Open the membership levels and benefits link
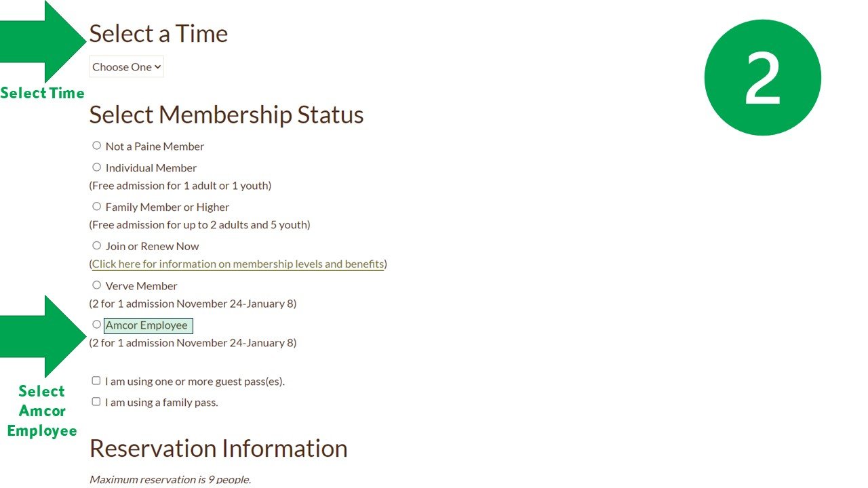 coord(238,264)
